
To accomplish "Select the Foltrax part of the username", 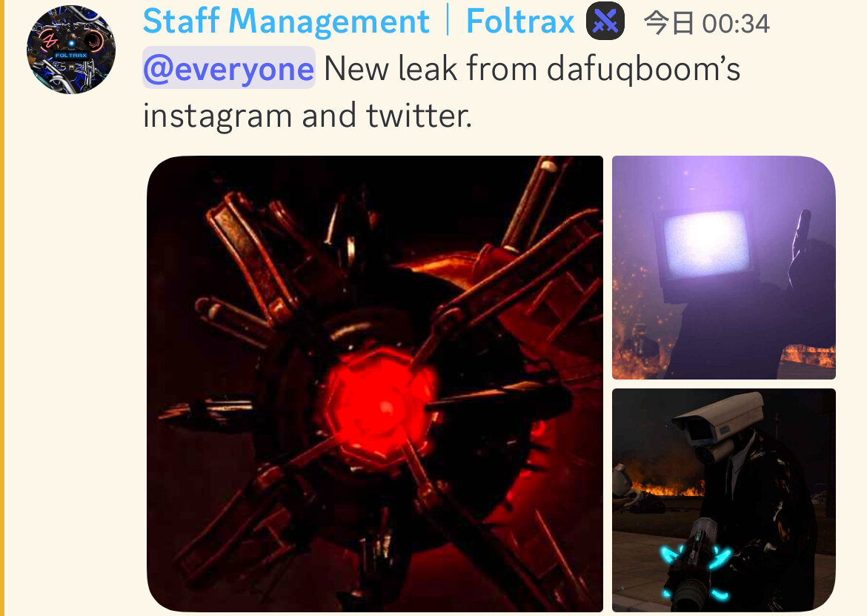I will pyautogui.click(x=520, y=21).
